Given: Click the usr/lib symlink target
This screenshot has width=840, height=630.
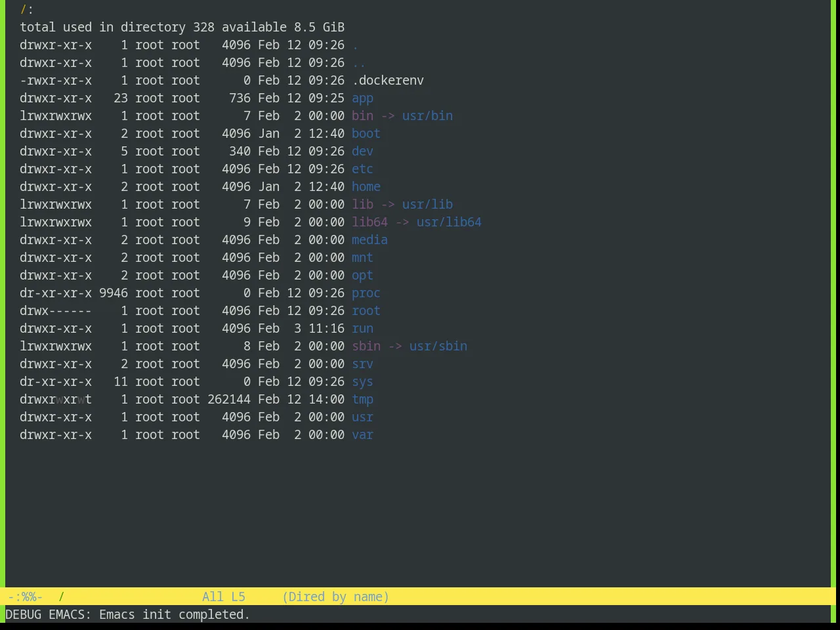Looking at the screenshot, I should coord(427,205).
